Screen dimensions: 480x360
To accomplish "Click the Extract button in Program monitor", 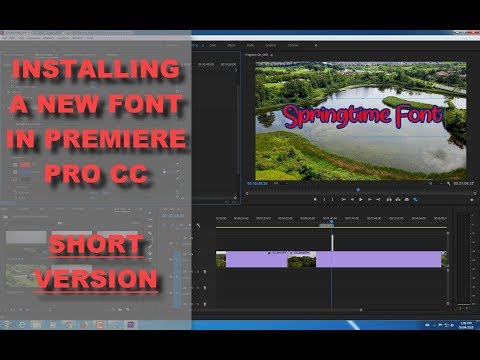I will [x=398, y=199].
